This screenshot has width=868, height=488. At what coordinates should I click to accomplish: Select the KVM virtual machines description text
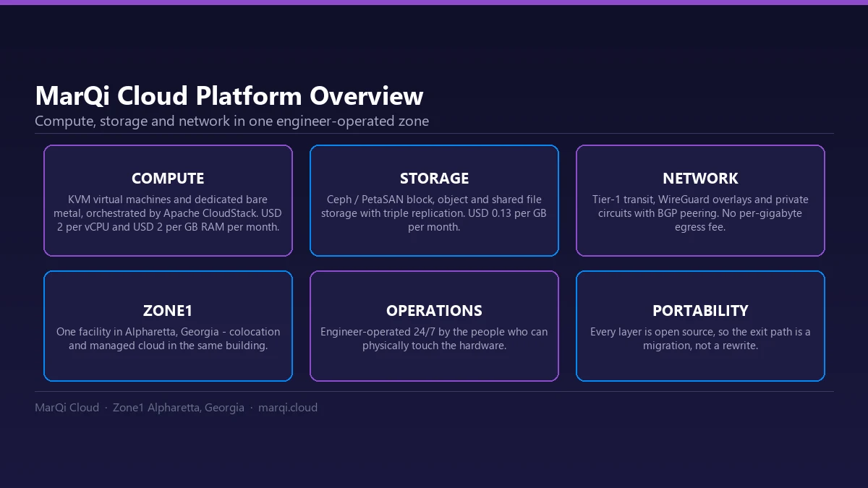pos(168,213)
